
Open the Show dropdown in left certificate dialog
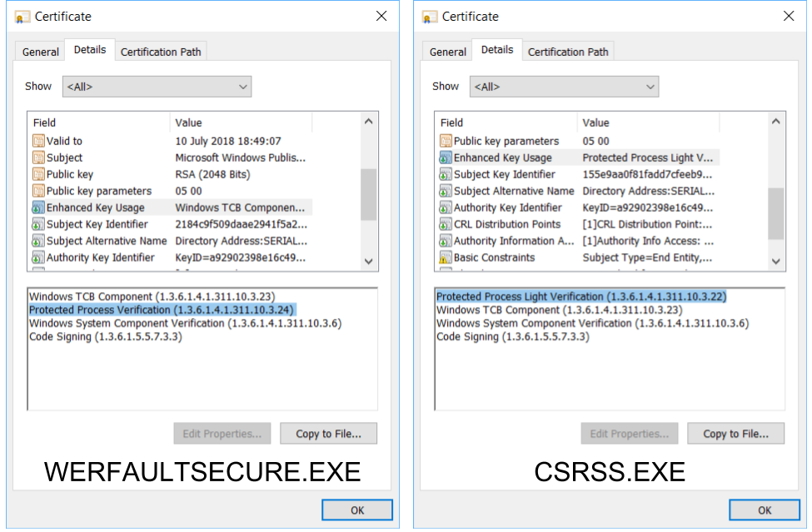click(x=157, y=87)
